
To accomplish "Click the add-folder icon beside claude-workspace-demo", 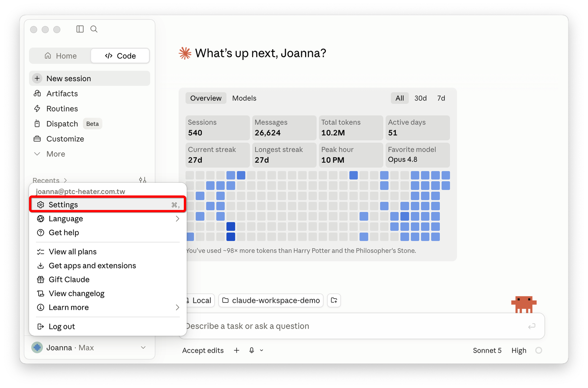I will [334, 300].
